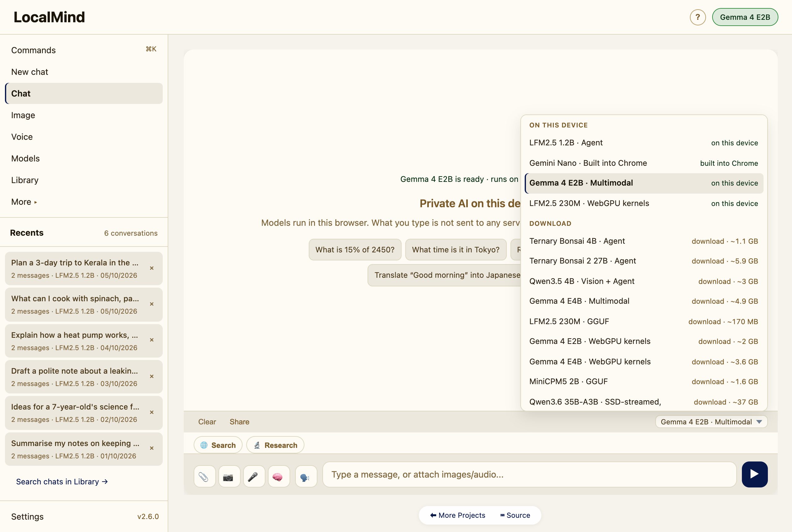This screenshot has height=532, width=792.
Task: Use the 'What time is it in Tokyo?' suggestion
Action: click(x=456, y=250)
